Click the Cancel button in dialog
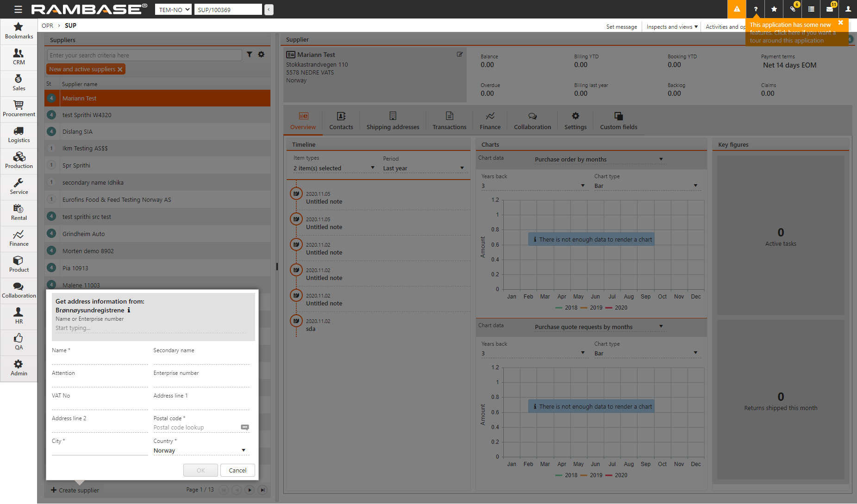 (x=238, y=470)
